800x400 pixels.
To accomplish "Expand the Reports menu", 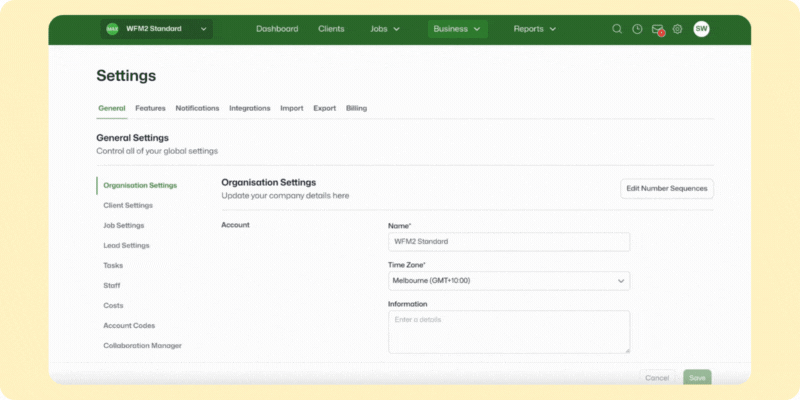I will coord(535,29).
